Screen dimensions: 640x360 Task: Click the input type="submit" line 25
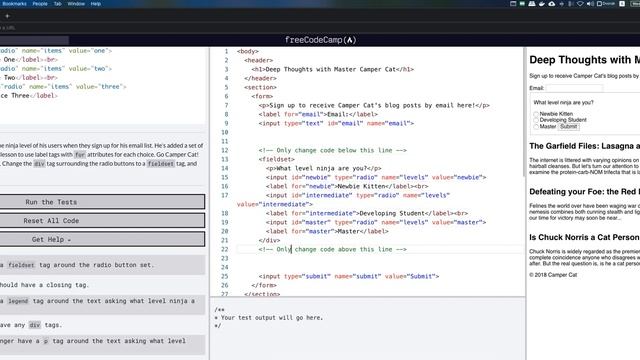coord(349,276)
